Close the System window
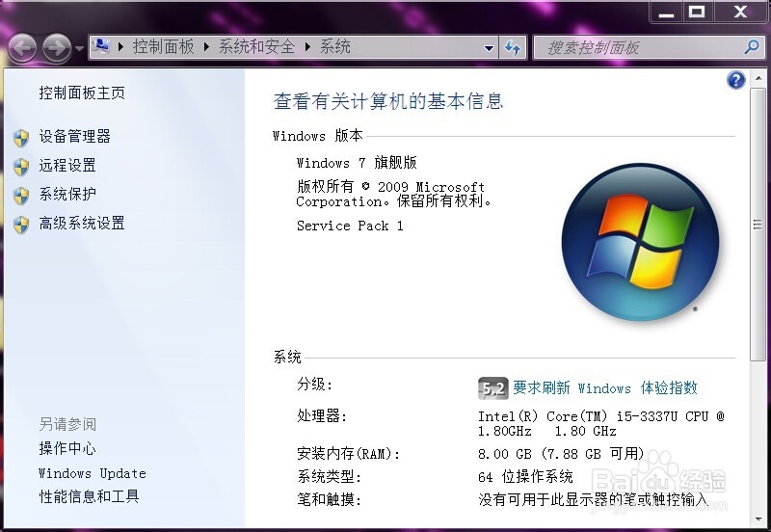The image size is (771, 532). pyautogui.click(x=740, y=12)
